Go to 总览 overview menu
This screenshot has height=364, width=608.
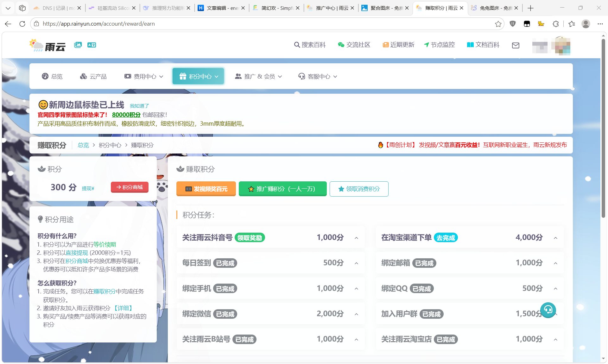[x=52, y=76]
